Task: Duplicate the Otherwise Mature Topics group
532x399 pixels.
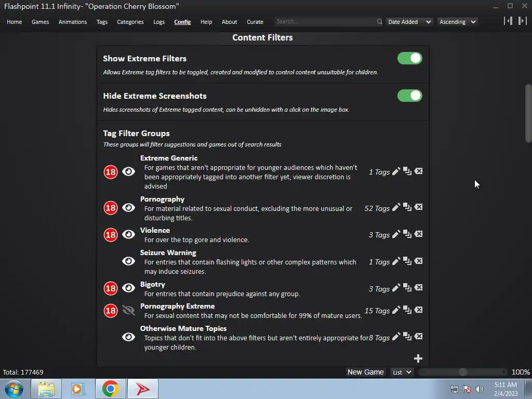Action: click(407, 337)
